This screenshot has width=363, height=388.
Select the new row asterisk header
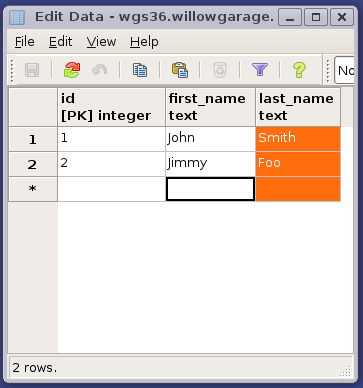(33, 189)
